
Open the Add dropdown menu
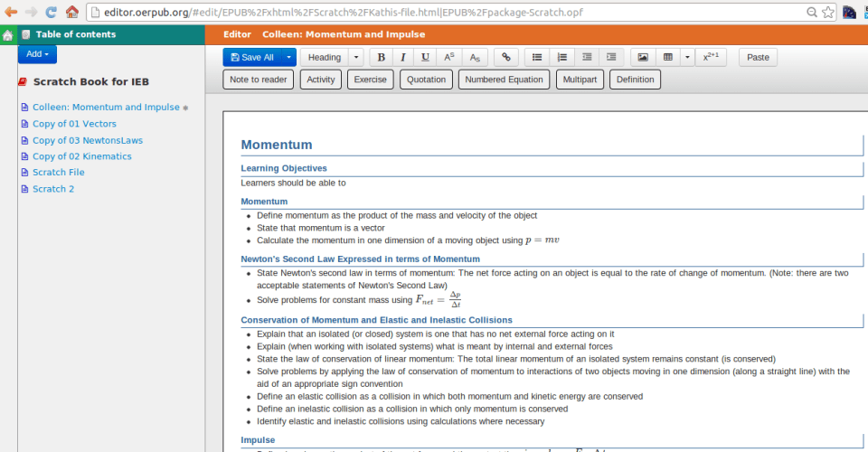[37, 54]
